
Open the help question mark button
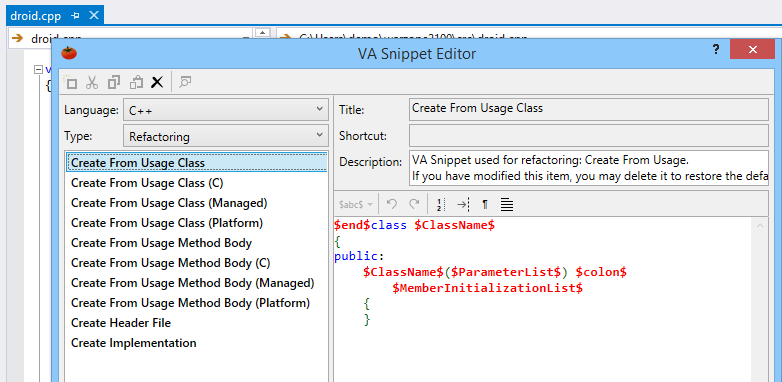pos(716,49)
